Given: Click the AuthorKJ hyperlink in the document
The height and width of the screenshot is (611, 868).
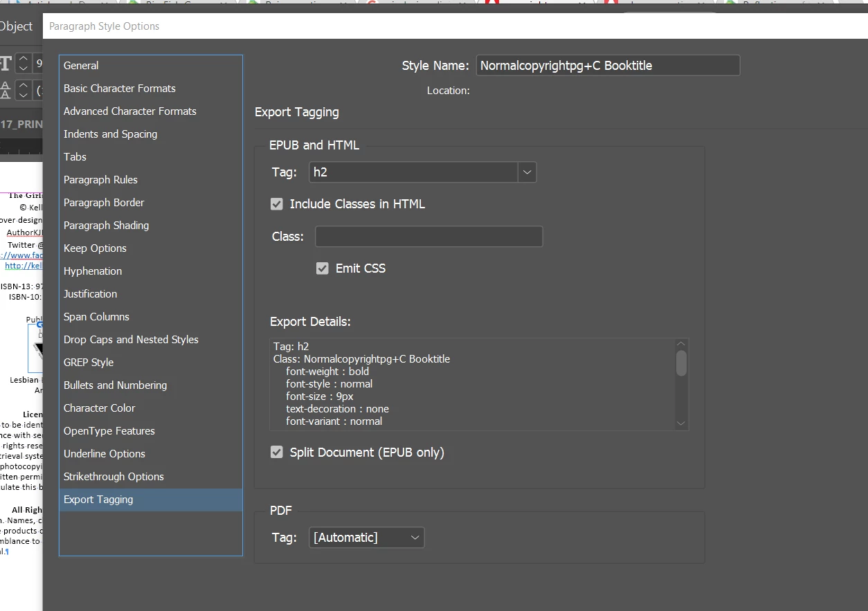Looking at the screenshot, I should pos(25,232).
